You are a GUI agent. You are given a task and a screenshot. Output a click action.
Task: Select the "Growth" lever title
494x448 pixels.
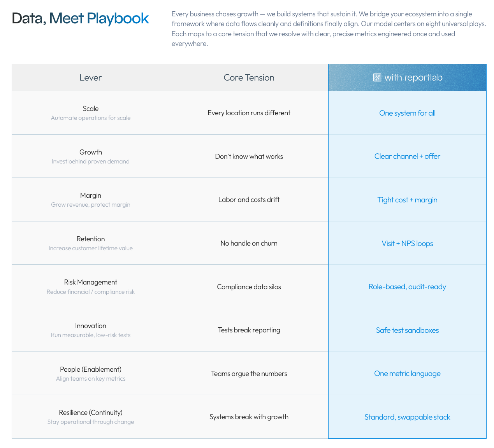click(90, 152)
